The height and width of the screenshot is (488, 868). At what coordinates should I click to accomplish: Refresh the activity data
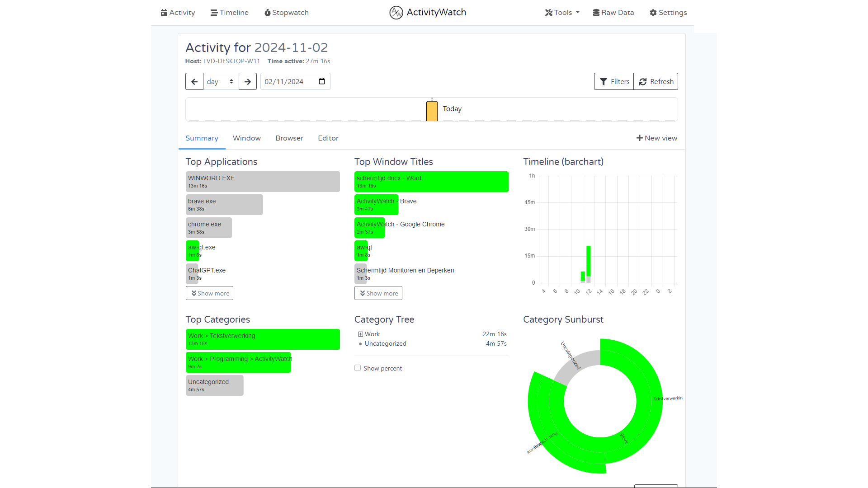(x=656, y=82)
